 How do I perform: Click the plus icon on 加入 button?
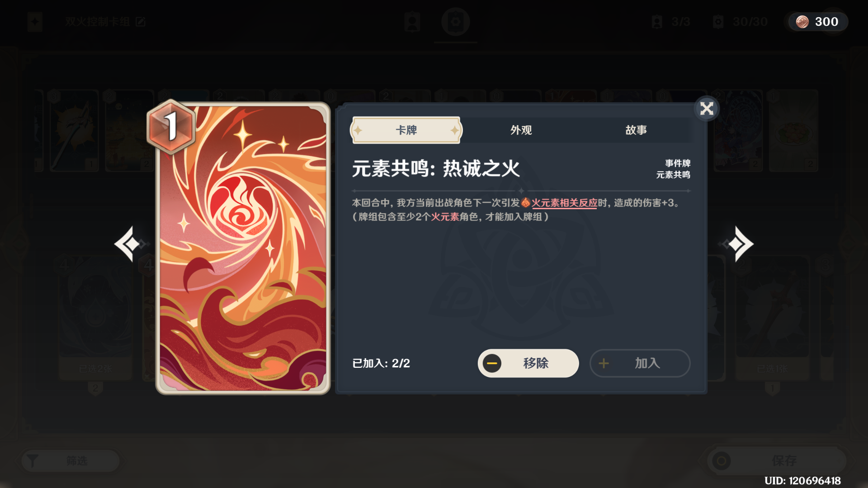604,363
